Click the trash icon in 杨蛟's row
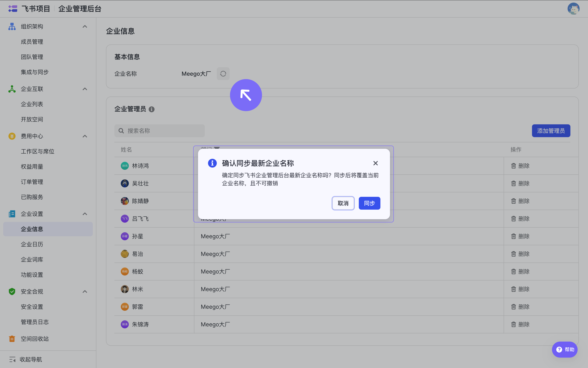The image size is (588, 368). pyautogui.click(x=513, y=272)
